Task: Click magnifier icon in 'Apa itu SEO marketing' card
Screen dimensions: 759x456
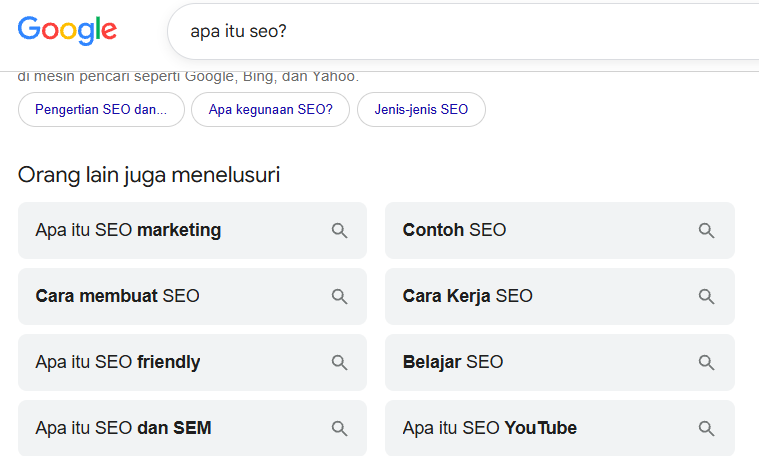Action: point(339,230)
